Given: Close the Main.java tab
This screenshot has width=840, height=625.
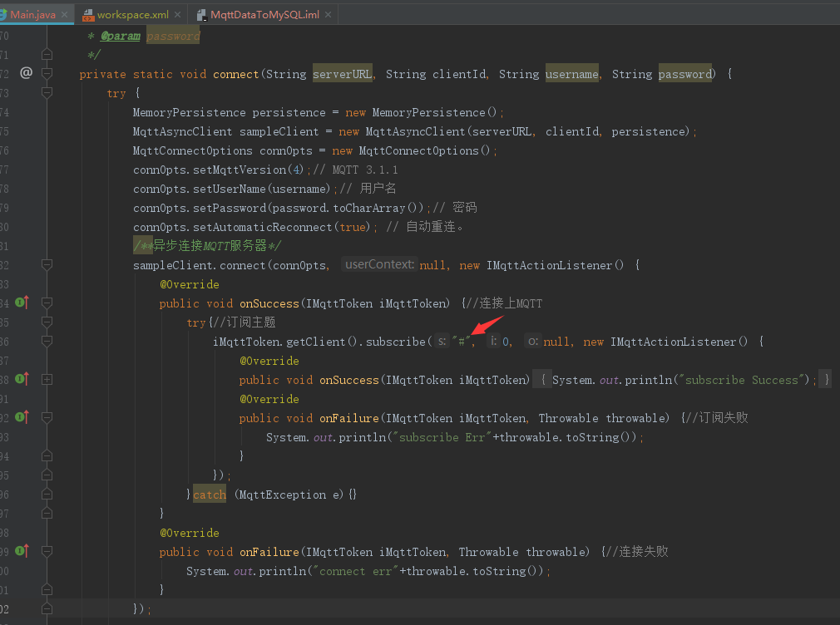Looking at the screenshot, I should (65, 14).
